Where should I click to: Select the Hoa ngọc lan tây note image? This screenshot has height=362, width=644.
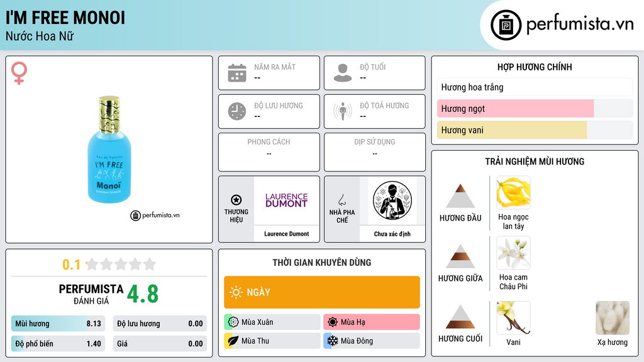(x=513, y=192)
